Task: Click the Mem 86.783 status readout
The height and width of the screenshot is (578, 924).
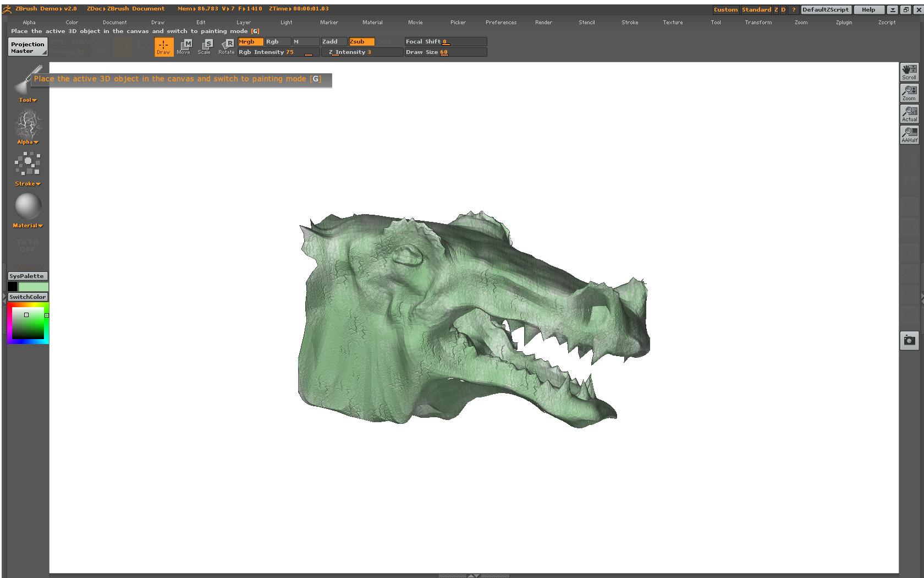Action: point(197,9)
